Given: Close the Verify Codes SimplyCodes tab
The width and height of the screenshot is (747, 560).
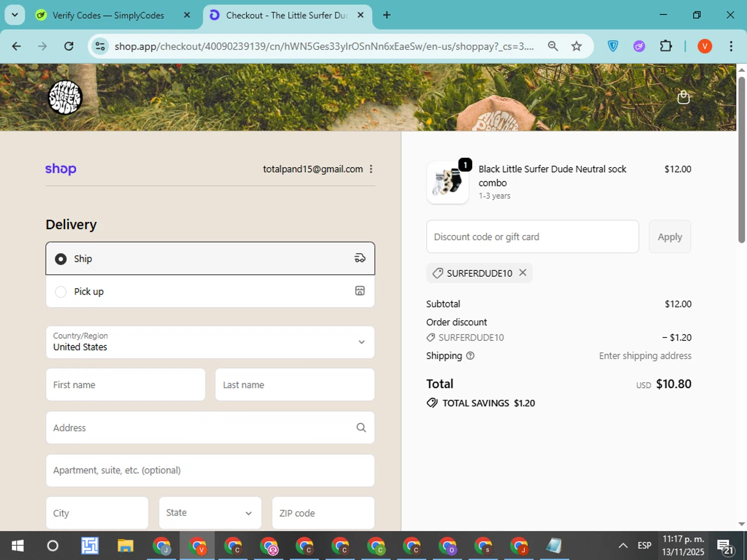Looking at the screenshot, I should 187,15.
